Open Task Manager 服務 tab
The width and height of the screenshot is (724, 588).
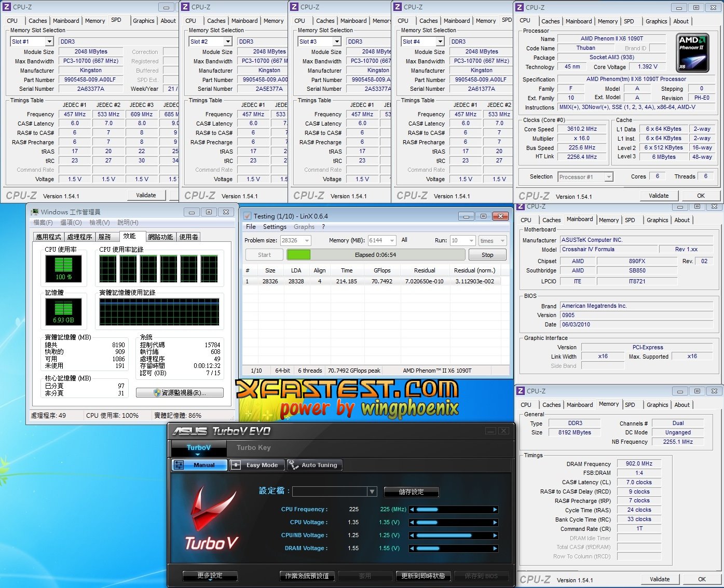(x=105, y=237)
